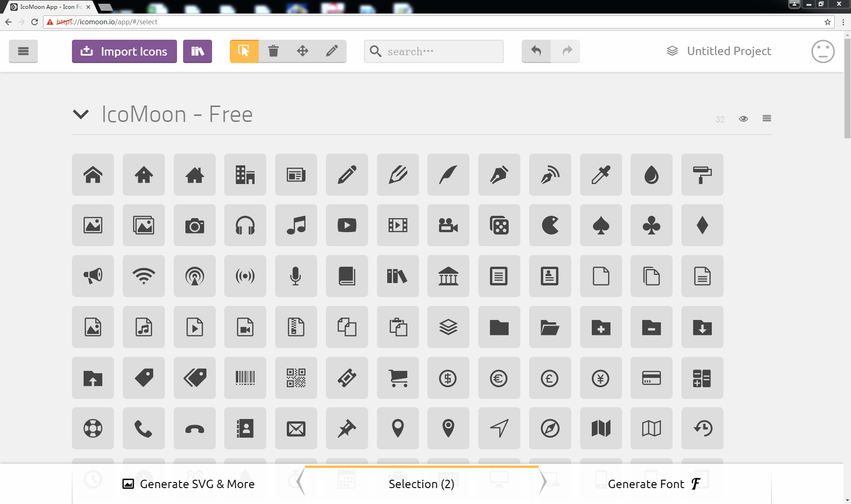This screenshot has height=504, width=851.
Task: Activate the Move tool
Action: point(303,51)
